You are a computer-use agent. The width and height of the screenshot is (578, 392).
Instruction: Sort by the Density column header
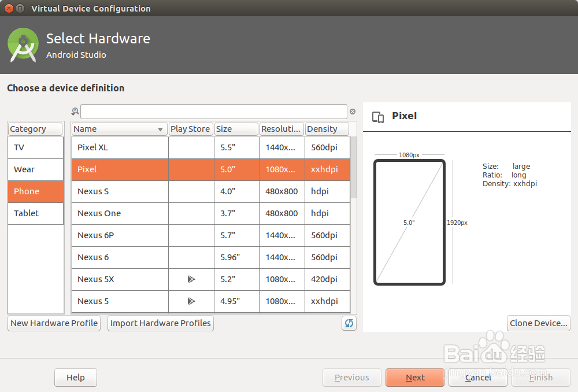[327, 129]
